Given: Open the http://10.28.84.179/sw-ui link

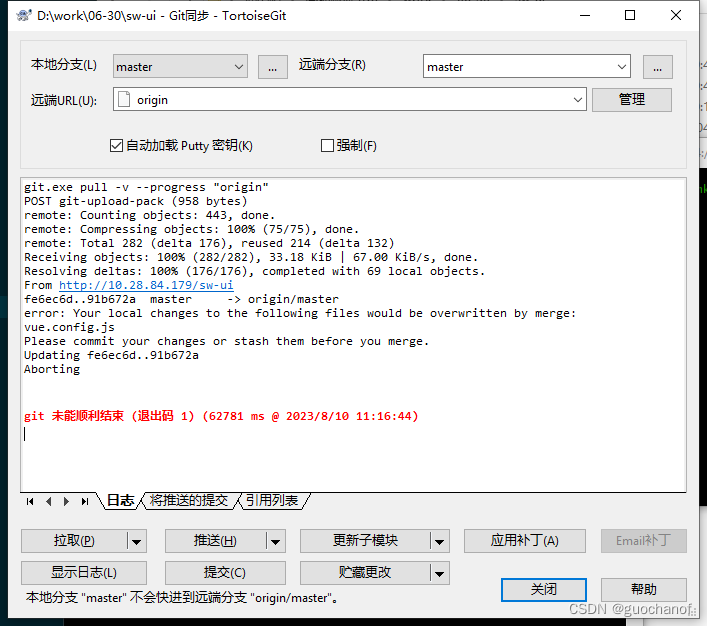Looking at the screenshot, I should point(146,285).
